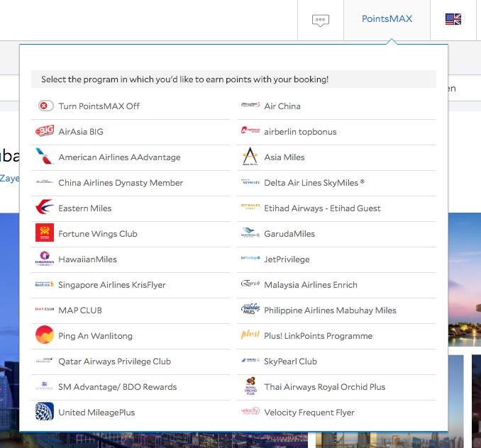Select JetPrivilege text
The height and width of the screenshot is (448, 481).
point(287,259)
